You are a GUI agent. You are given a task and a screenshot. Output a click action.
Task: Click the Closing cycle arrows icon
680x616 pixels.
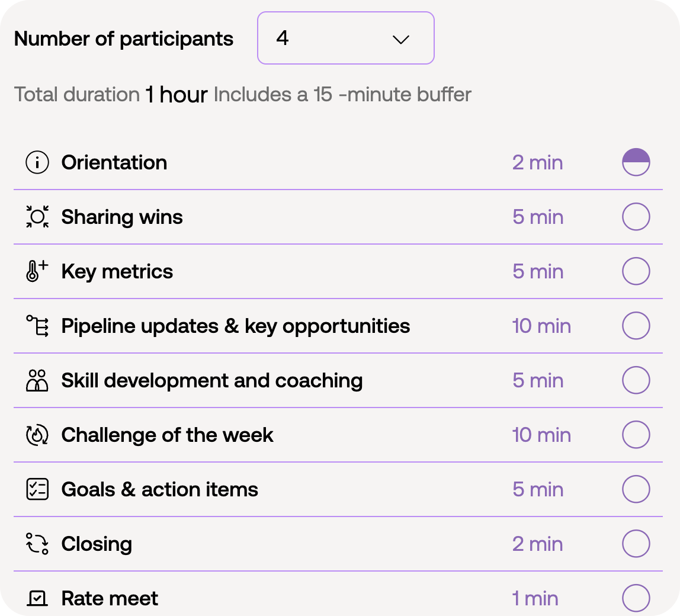[37, 544]
